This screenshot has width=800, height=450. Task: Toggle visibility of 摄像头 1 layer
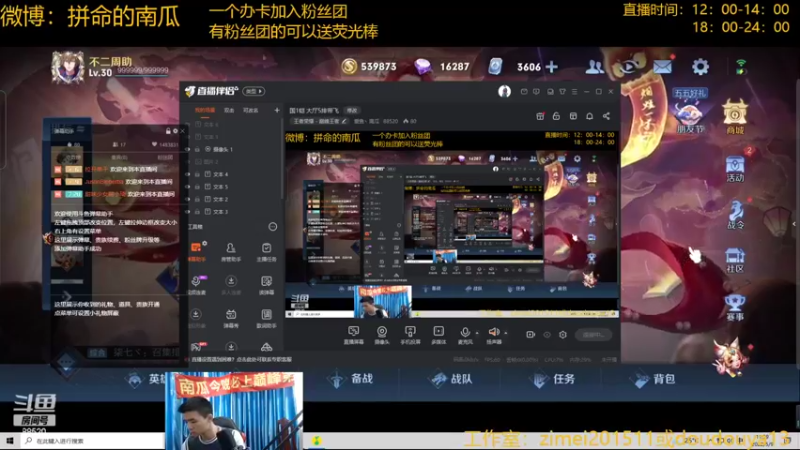click(187, 149)
